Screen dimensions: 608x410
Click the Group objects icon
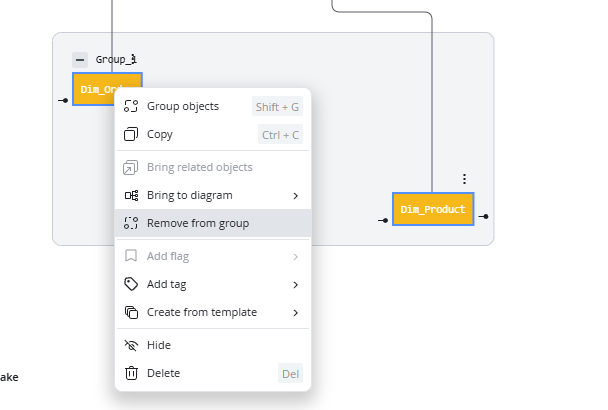(x=131, y=106)
